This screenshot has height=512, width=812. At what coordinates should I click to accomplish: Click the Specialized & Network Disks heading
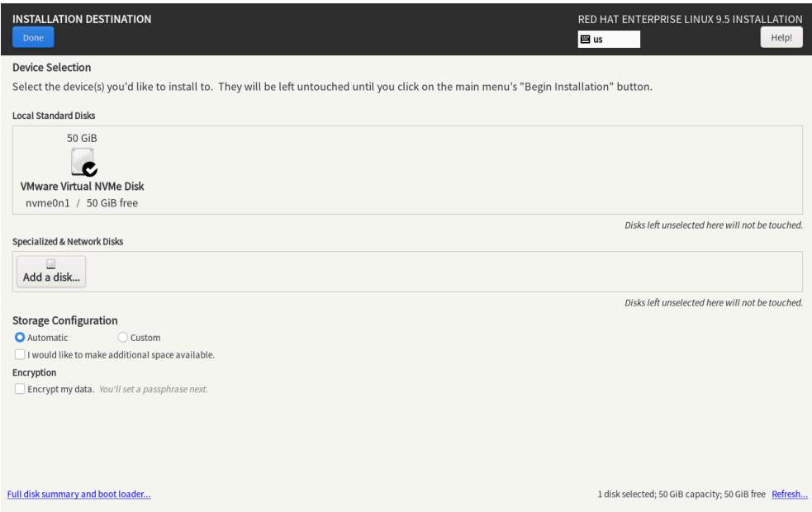pyautogui.click(x=68, y=241)
